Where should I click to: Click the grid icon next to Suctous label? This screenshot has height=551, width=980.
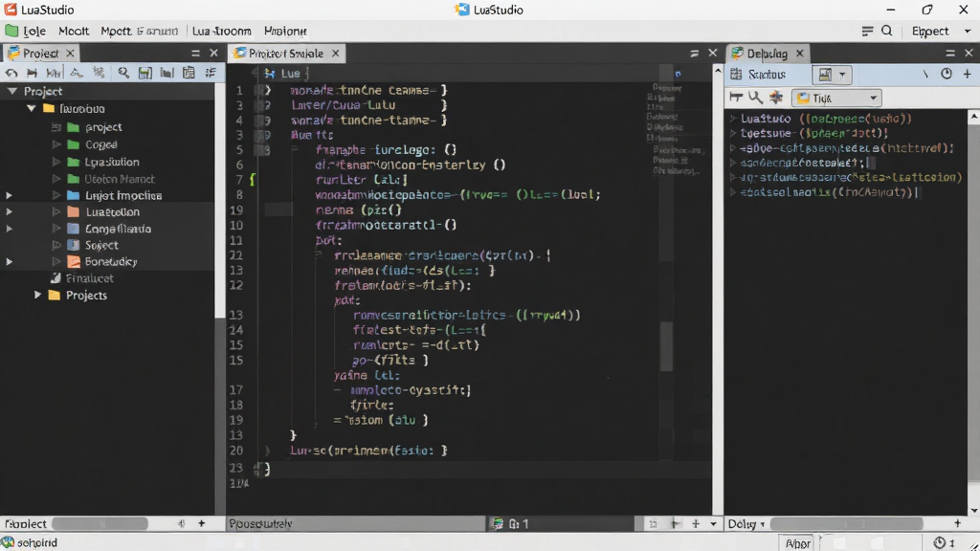[736, 75]
